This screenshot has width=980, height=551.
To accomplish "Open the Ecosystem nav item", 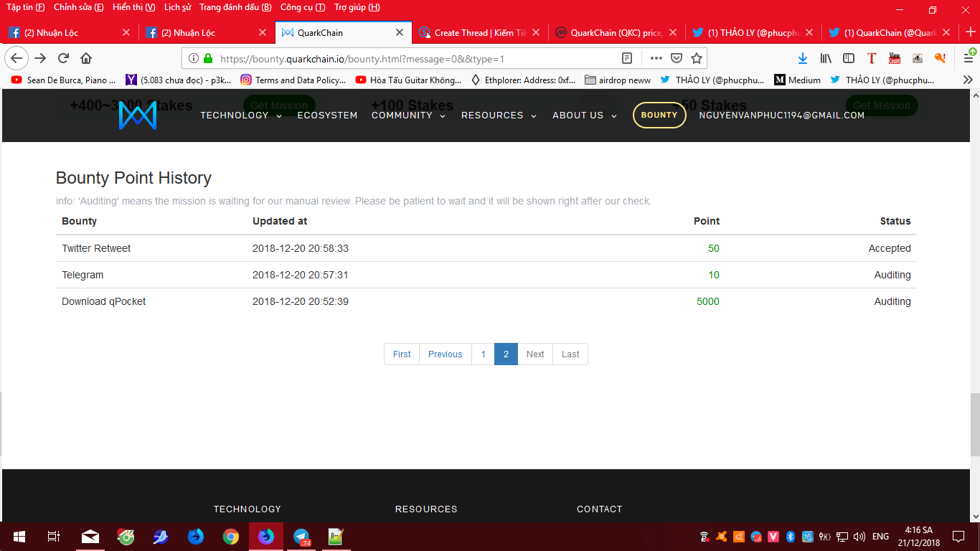I will pos(327,116).
